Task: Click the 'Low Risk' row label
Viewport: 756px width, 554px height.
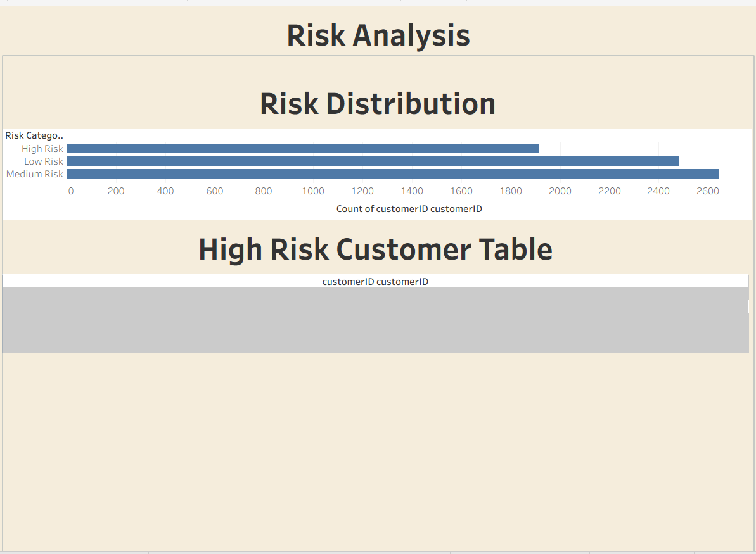Action: 44,161
